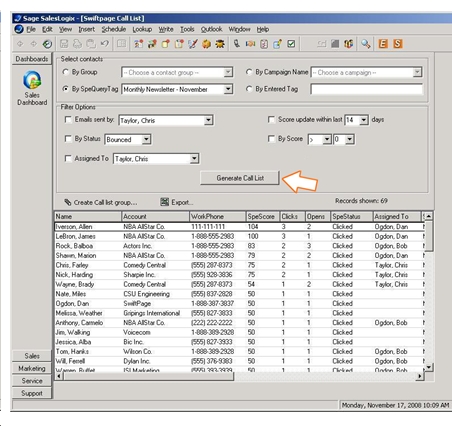Open the Outlook menu
The image size is (452, 426).
point(211,29)
